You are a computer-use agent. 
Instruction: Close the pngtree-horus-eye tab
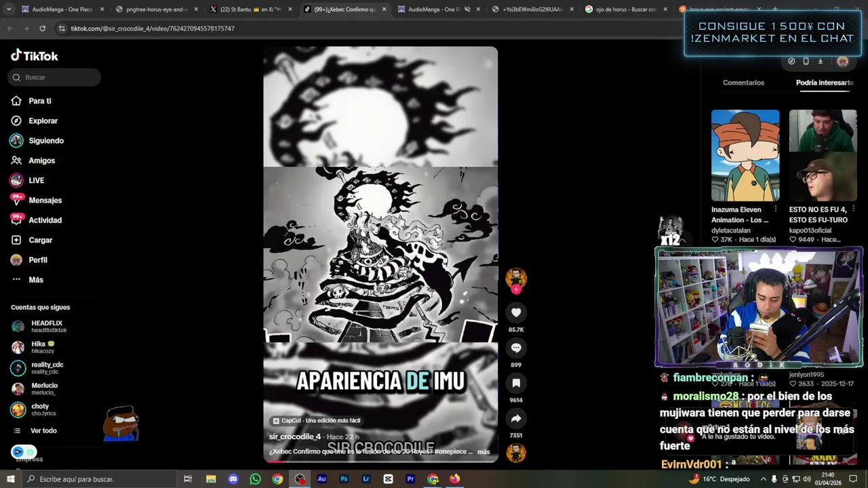(x=196, y=9)
